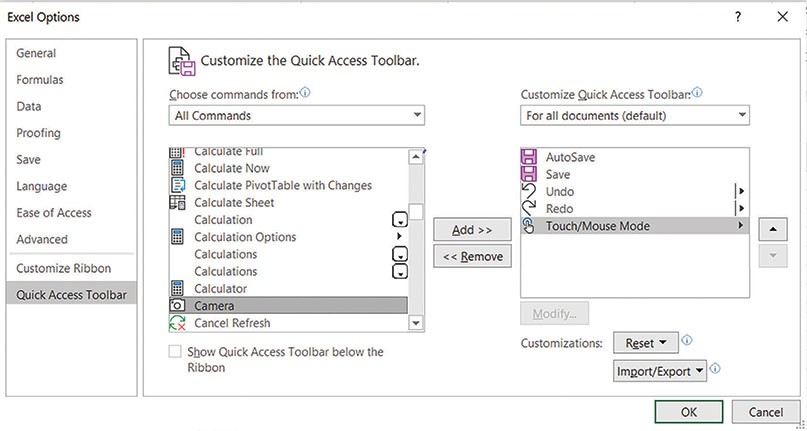Click the Save disk icon in toolbar list

pos(529,174)
